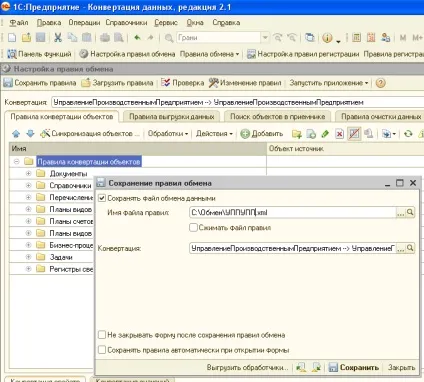Click the Refresh green arrows icon
This screenshot has width=424, height=382.
(408, 134)
